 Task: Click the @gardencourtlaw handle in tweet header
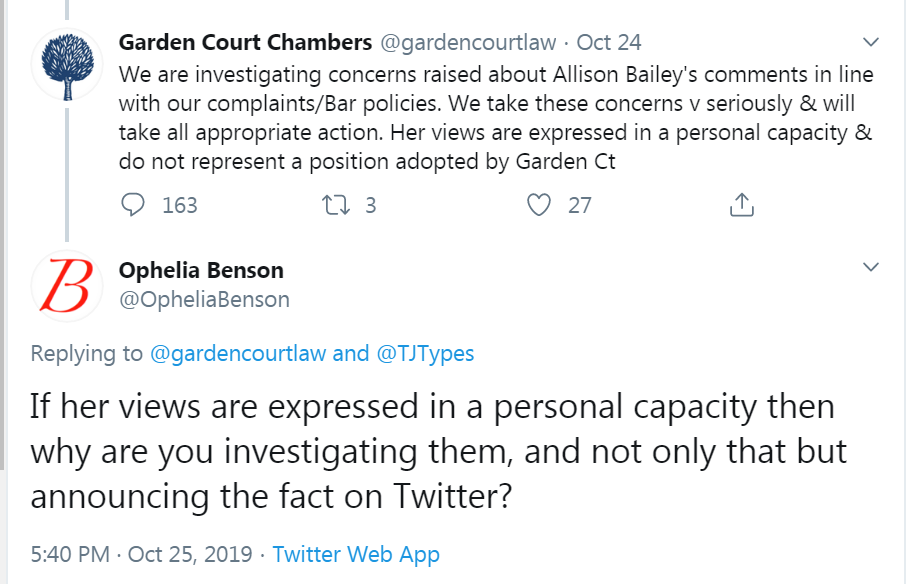[x=465, y=43]
